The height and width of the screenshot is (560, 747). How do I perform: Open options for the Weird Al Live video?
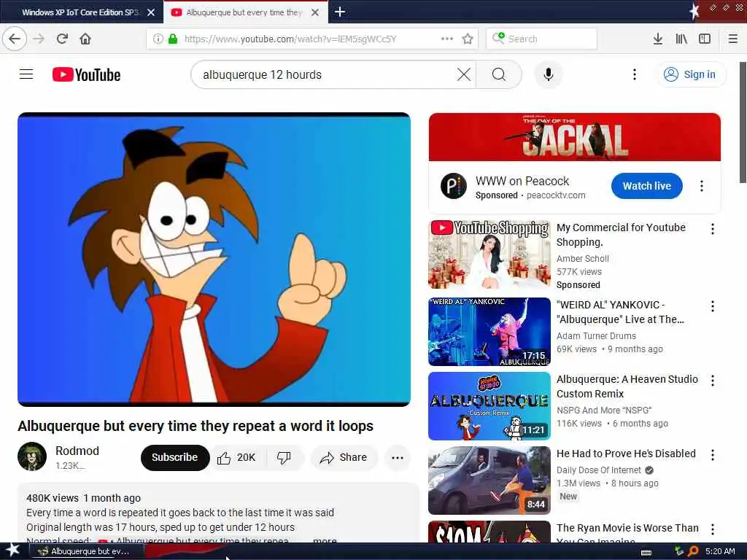point(712,306)
